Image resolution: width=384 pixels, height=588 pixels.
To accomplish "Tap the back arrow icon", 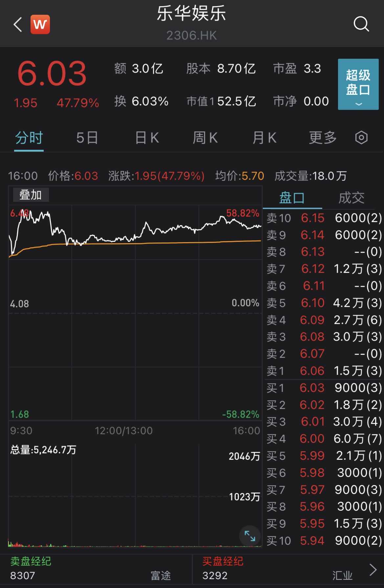I will coord(18,25).
